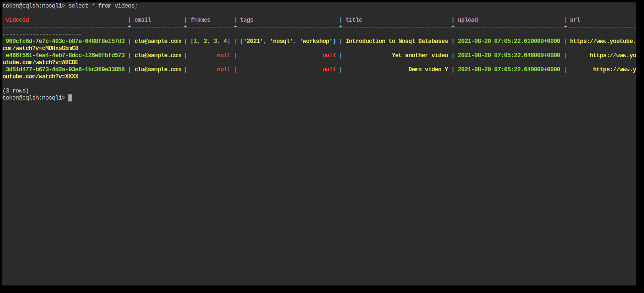Click the title column header
This screenshot has width=644, height=293.
pos(354,19)
